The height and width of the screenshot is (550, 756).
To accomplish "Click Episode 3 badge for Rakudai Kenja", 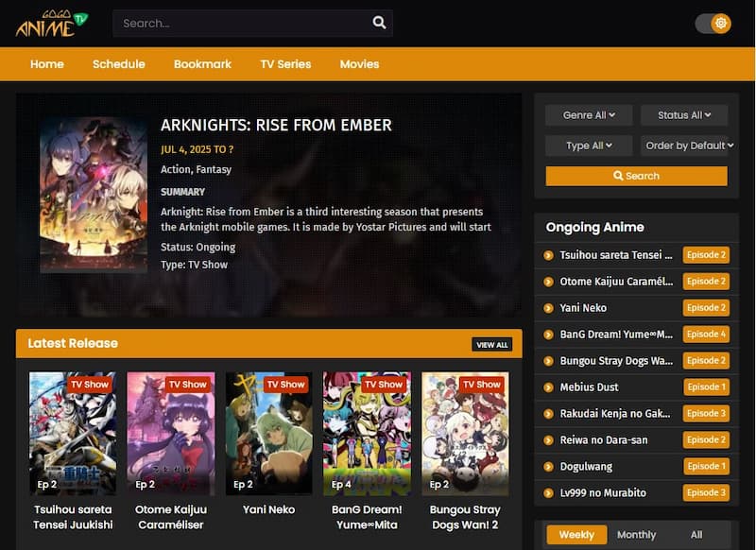I will 706,414.
